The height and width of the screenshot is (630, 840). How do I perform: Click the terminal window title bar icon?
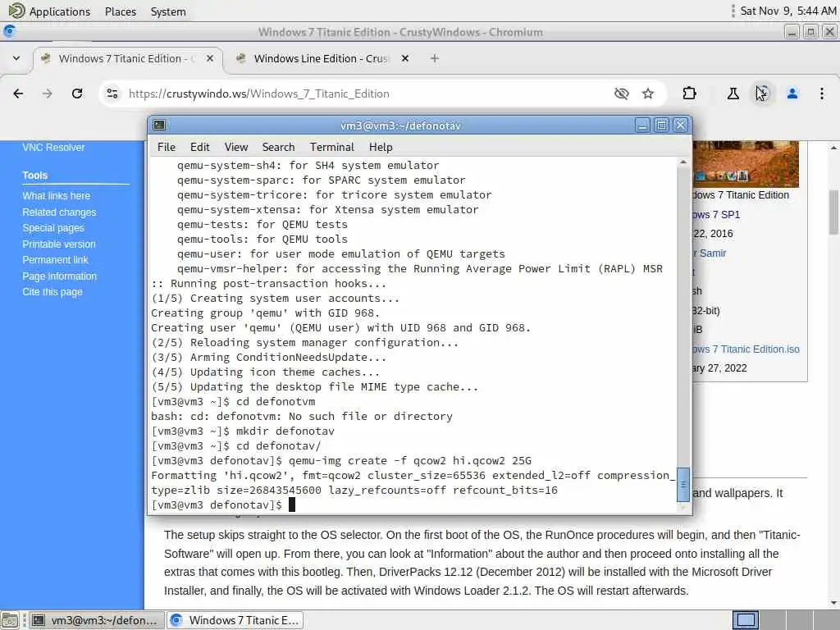[x=159, y=126]
